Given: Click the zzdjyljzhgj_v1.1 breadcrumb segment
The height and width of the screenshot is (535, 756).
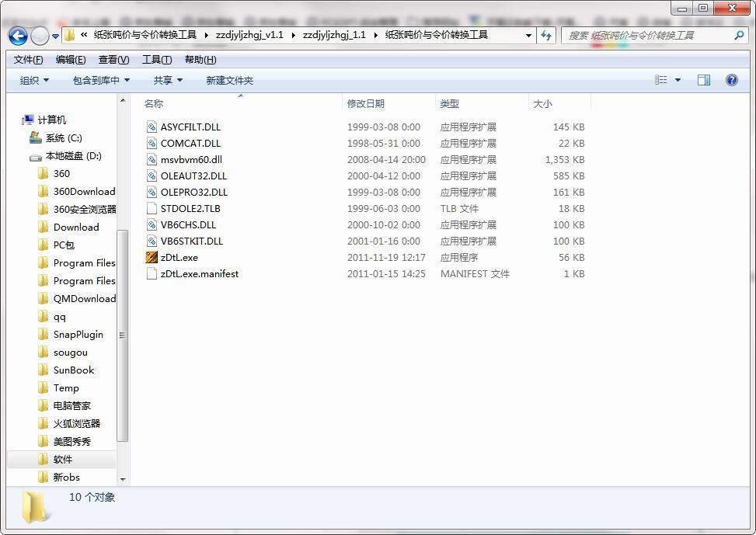Looking at the screenshot, I should point(249,35).
